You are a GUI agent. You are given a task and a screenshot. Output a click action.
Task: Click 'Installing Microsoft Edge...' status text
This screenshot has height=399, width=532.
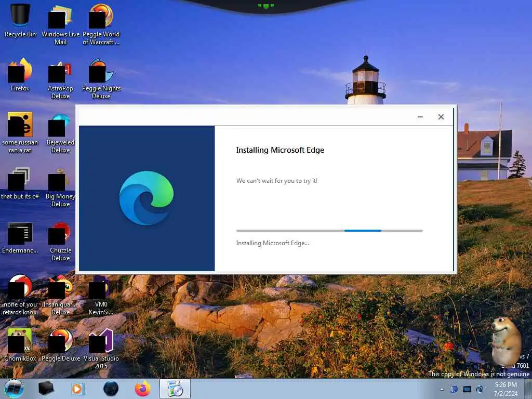pyautogui.click(x=272, y=243)
